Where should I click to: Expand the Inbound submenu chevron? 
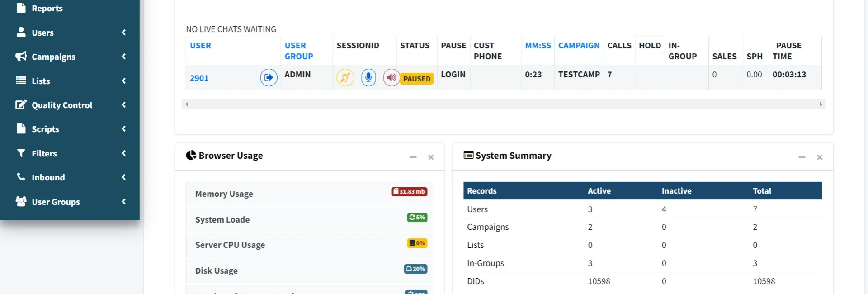point(123,177)
